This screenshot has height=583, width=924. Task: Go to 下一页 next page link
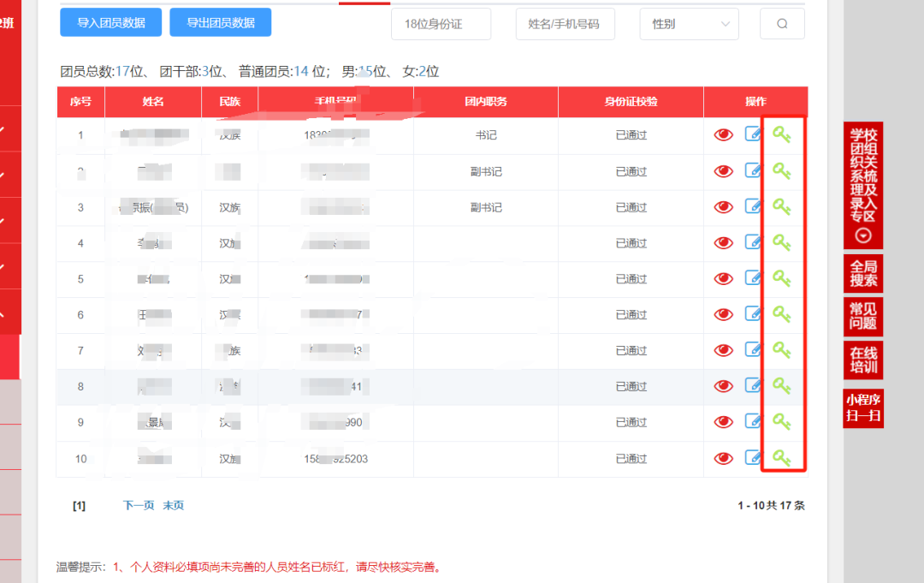pos(139,505)
